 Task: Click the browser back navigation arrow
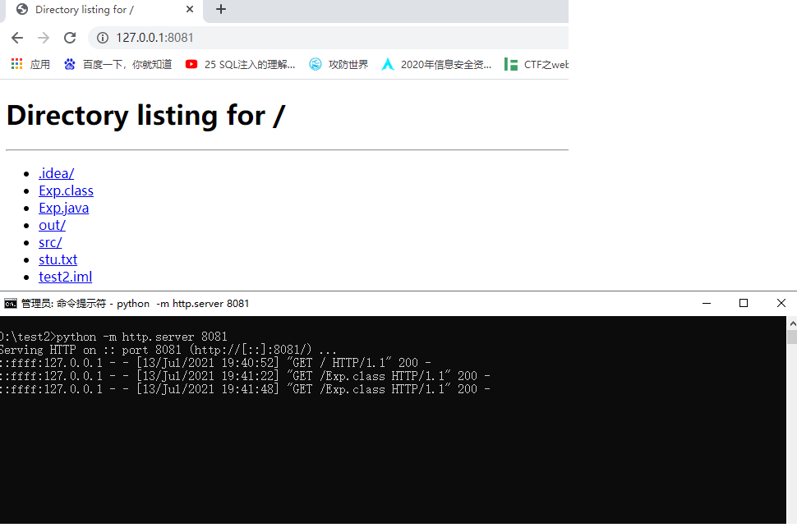(16, 37)
